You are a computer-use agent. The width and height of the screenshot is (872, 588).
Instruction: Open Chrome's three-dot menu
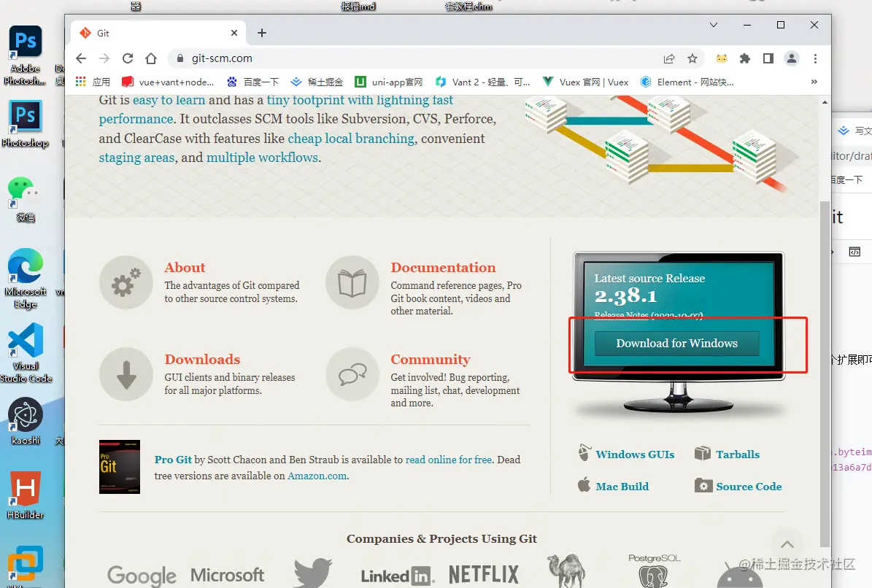coord(815,58)
